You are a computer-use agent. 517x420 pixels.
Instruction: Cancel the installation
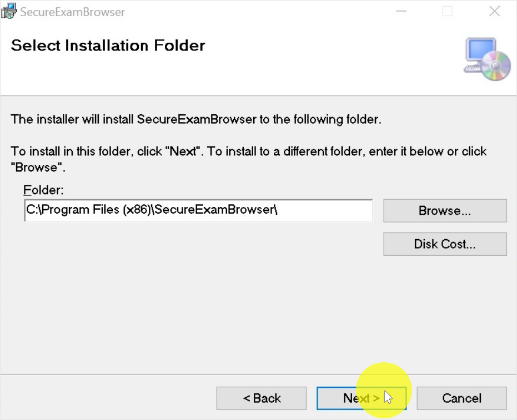click(x=461, y=398)
